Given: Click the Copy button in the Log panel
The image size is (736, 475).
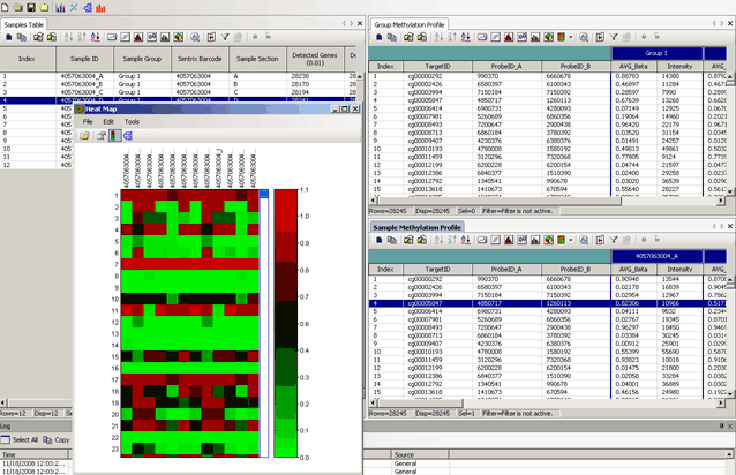Looking at the screenshot, I should point(57,439).
